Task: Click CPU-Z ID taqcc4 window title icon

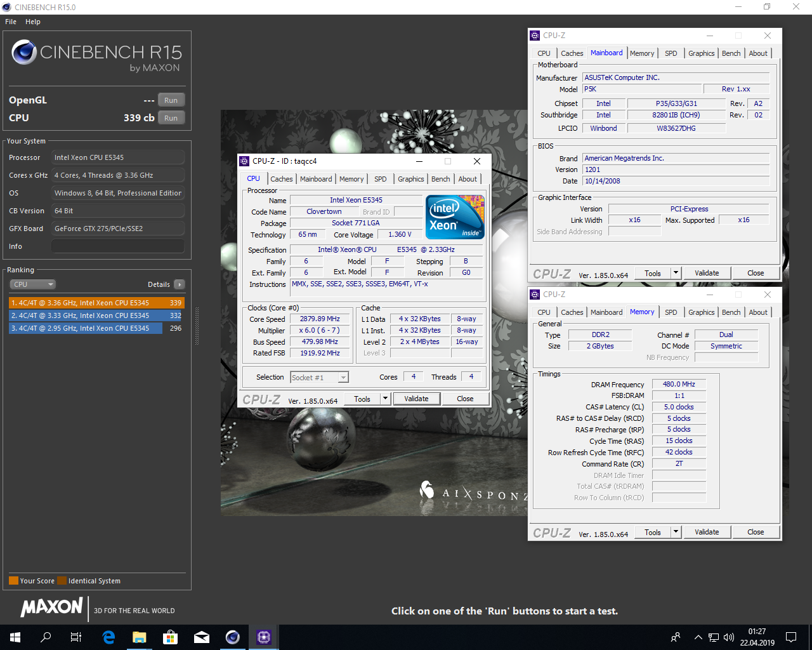Action: [x=245, y=161]
